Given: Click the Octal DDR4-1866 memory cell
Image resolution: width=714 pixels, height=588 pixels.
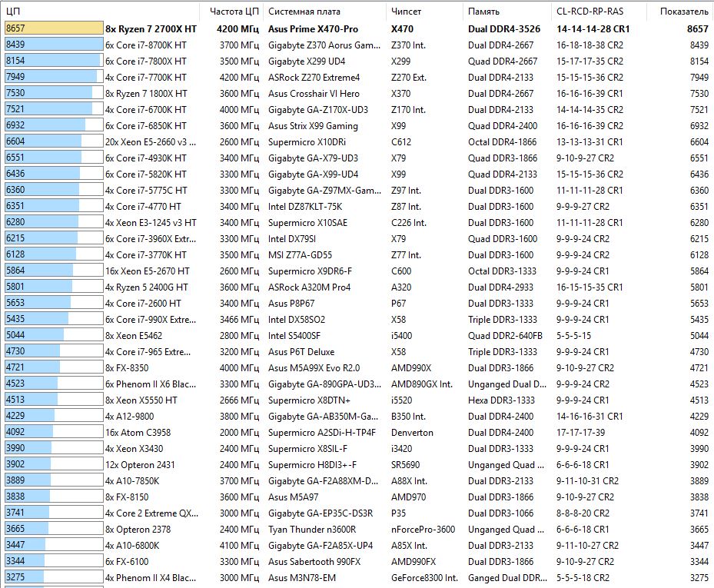Looking at the screenshot, I should (x=502, y=142).
